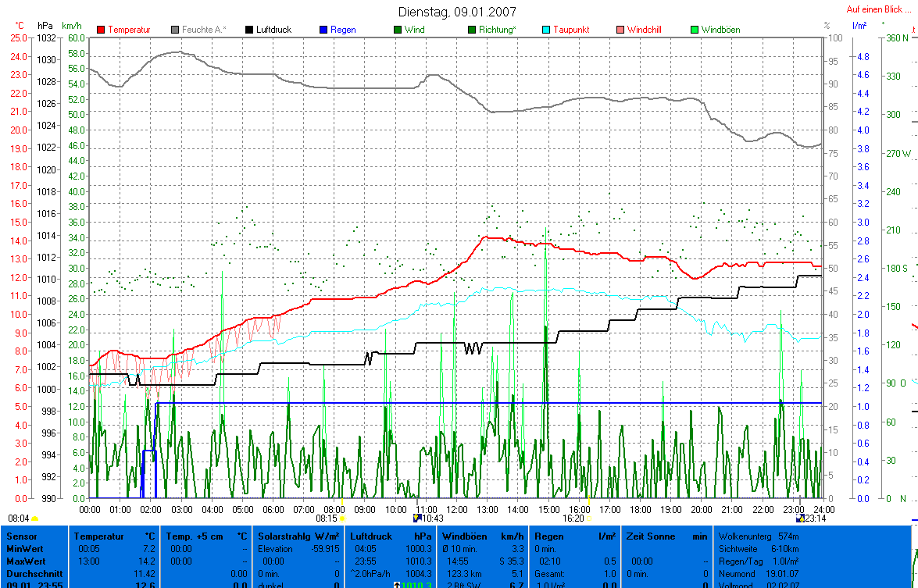Click the gray Feuchte A. legend swatch
The width and height of the screenshot is (918, 588).
click(x=176, y=30)
